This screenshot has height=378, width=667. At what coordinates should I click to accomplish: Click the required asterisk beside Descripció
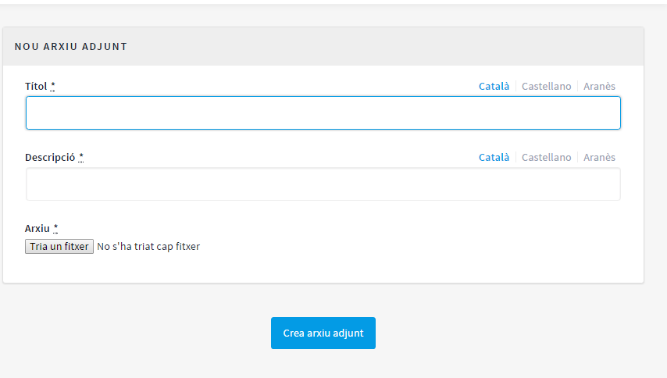[81, 157]
